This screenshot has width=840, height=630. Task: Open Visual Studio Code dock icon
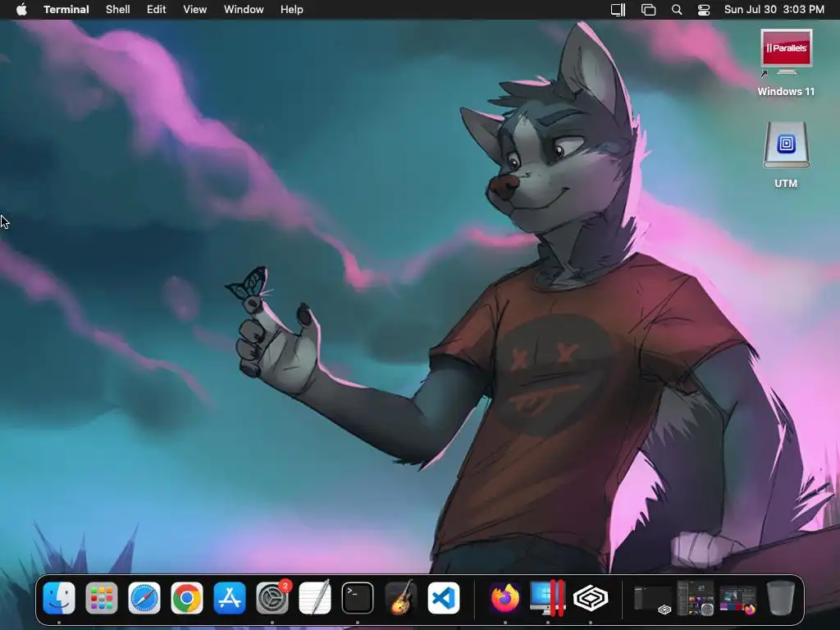point(443,598)
